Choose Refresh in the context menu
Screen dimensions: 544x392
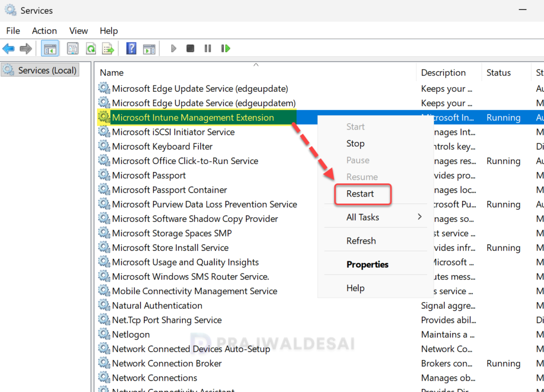tap(361, 241)
